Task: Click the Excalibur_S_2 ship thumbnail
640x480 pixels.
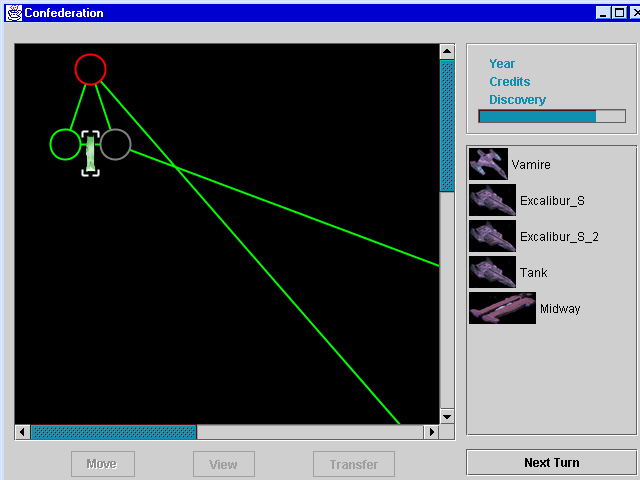Action: tap(492, 236)
